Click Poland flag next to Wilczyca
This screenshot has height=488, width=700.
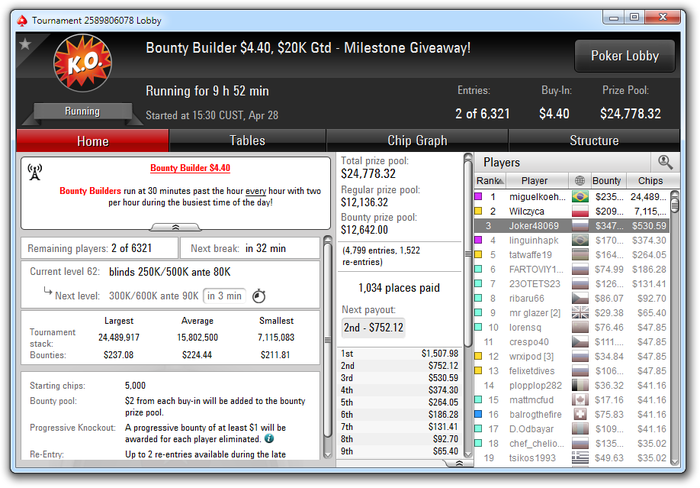(580, 211)
